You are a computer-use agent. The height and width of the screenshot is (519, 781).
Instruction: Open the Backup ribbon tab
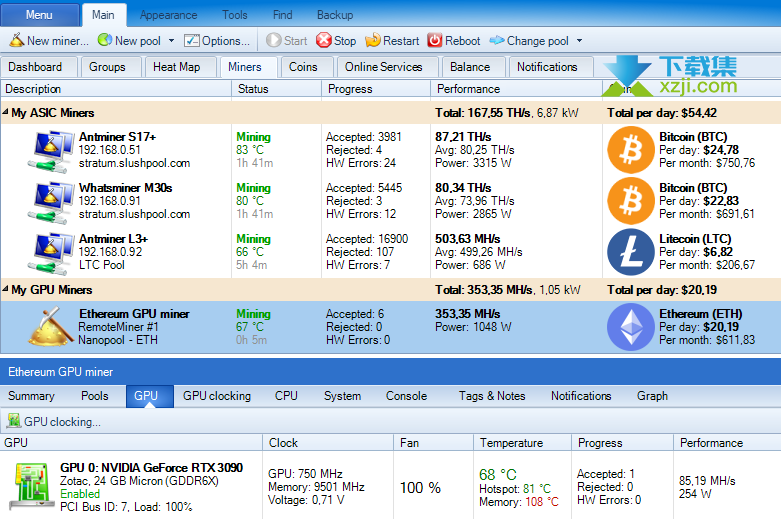coord(335,15)
